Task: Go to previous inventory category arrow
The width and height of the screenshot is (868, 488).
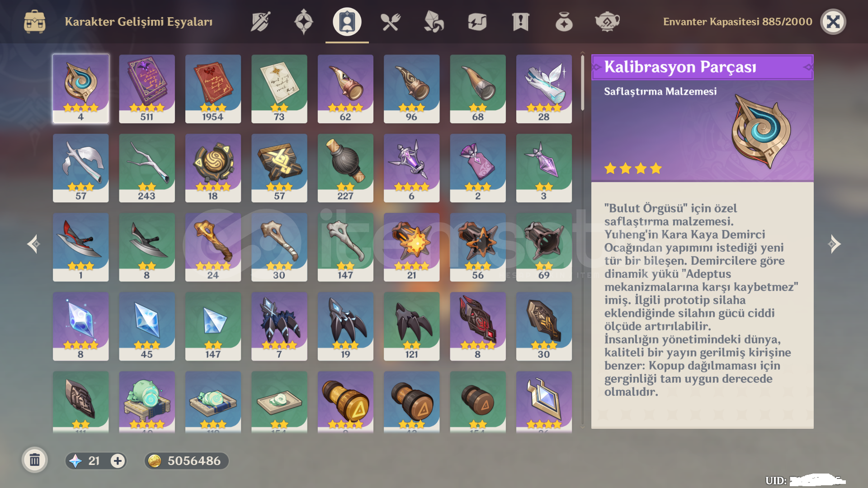Action: pos(33,244)
